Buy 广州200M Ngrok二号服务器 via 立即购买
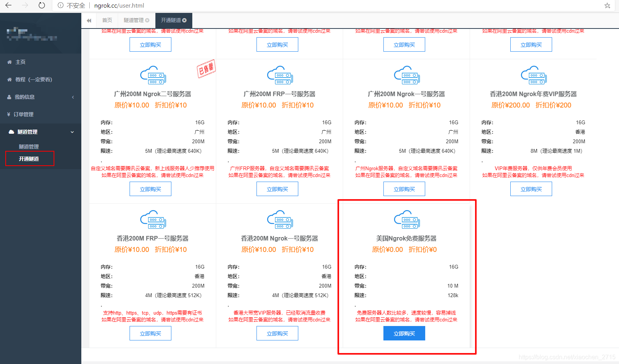The height and width of the screenshot is (364, 619). (x=150, y=189)
